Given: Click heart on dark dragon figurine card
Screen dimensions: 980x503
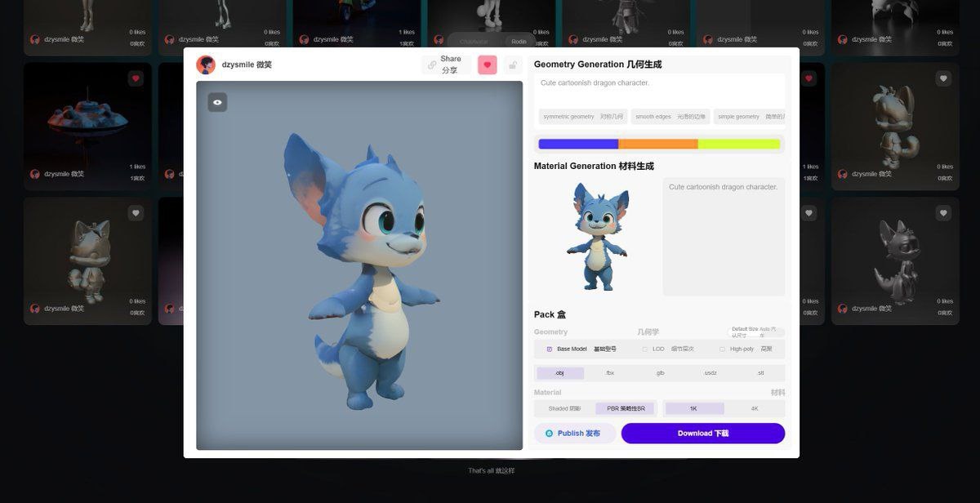Looking at the screenshot, I should pos(943,213).
